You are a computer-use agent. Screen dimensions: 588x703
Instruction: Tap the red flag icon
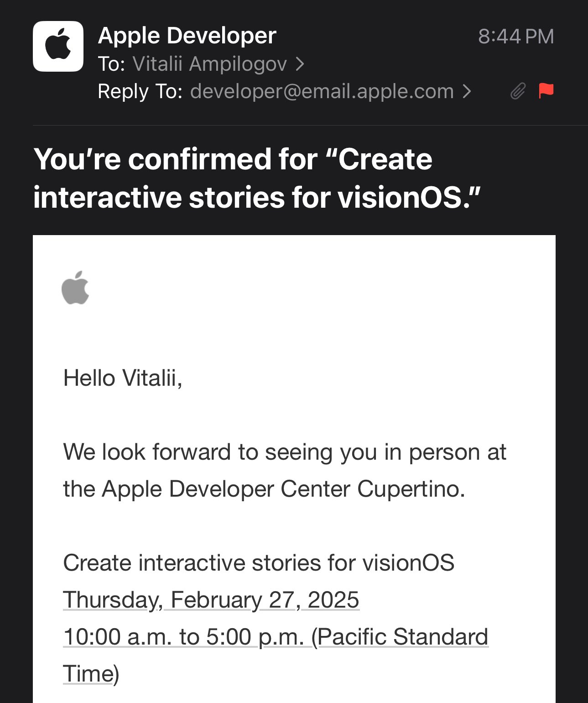tap(546, 91)
